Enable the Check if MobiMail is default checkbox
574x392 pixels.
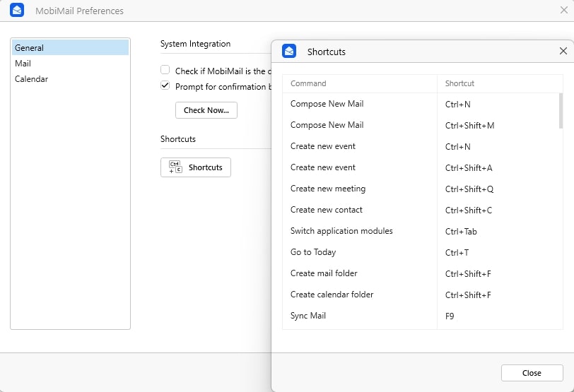[165, 71]
